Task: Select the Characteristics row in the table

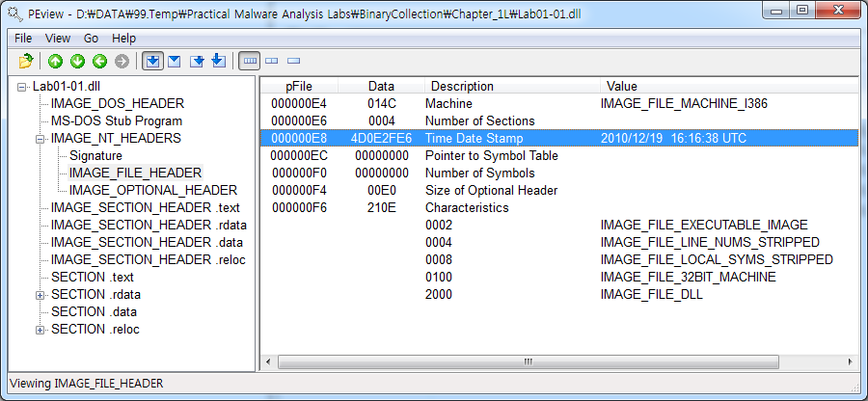Action: click(467, 207)
